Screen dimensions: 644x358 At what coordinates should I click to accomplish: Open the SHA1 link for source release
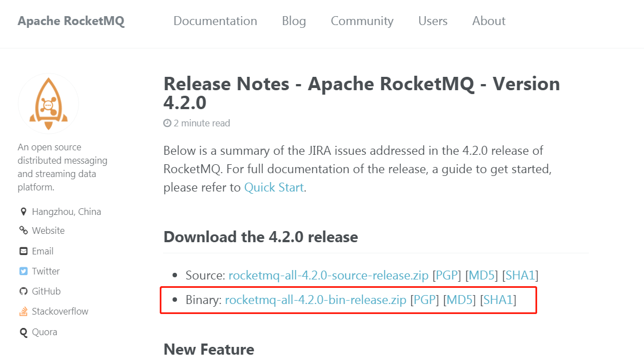520,276
